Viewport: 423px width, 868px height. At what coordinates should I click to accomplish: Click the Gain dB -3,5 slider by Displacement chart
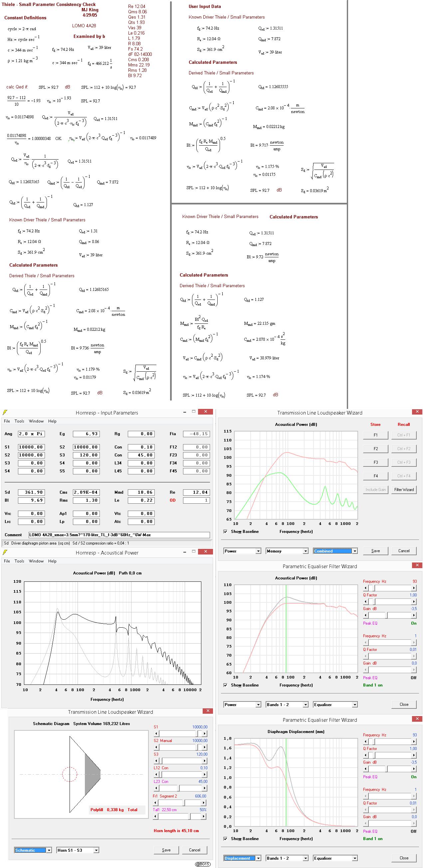pyautogui.click(x=390, y=769)
